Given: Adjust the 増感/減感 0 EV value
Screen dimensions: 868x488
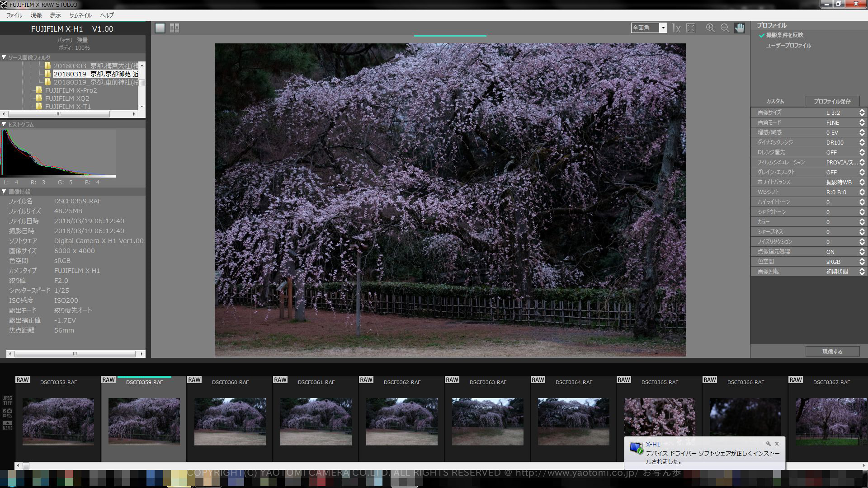Looking at the screenshot, I should tap(809, 132).
